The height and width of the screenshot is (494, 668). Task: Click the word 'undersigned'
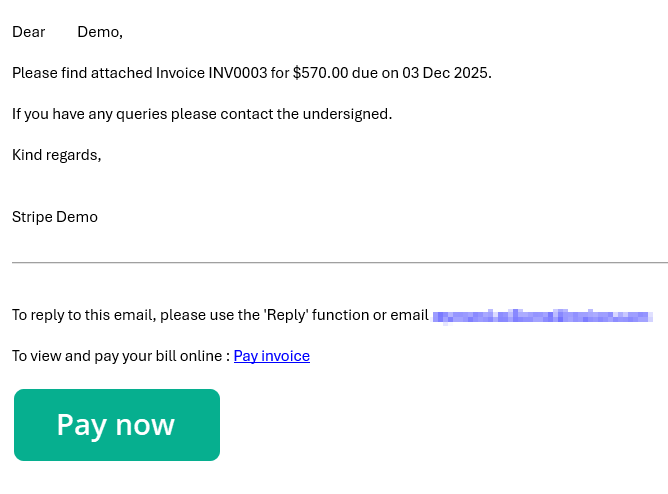pyautogui.click(x=346, y=114)
